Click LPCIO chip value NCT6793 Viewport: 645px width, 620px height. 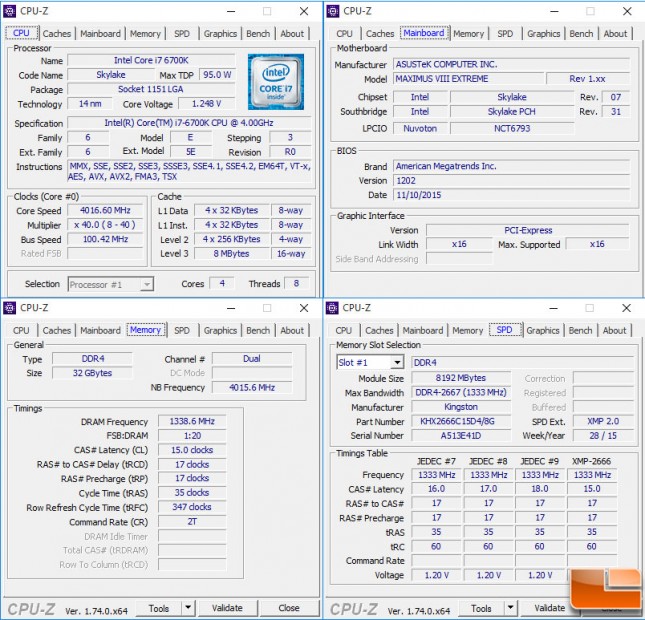(x=512, y=128)
